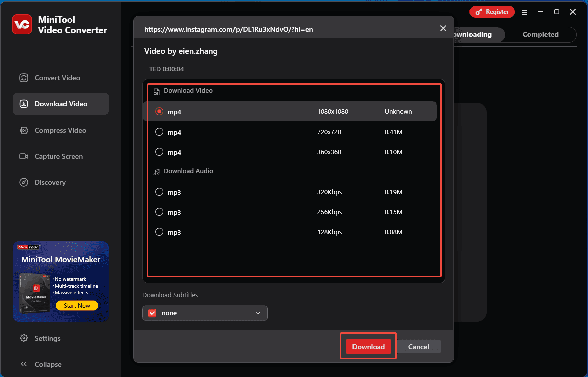Click the Collapse double-chevron icon
This screenshot has height=377, width=588.
tap(24, 364)
